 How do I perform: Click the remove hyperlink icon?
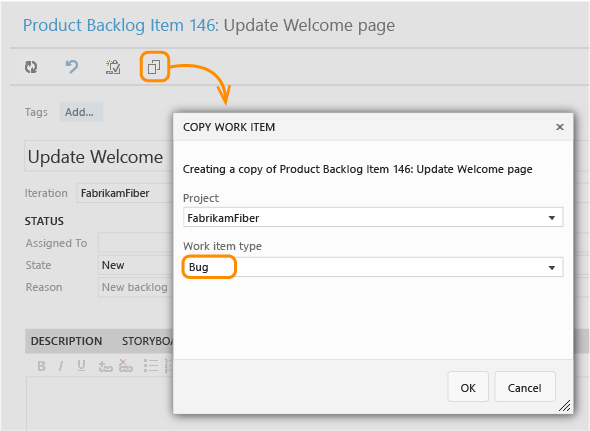(x=126, y=366)
